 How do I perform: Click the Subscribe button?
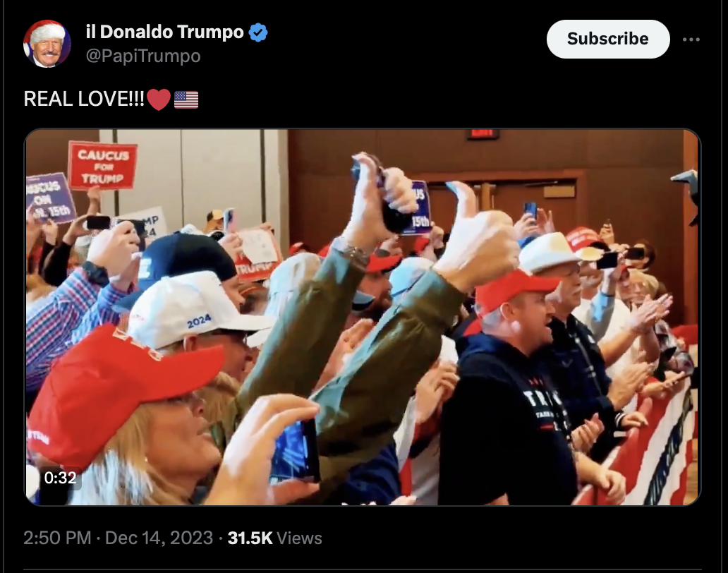608,39
